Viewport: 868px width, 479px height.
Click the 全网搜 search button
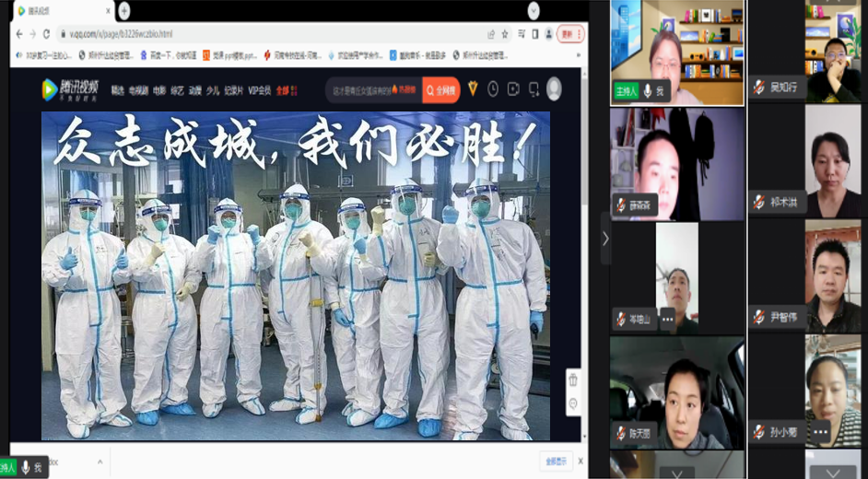pyautogui.click(x=440, y=89)
